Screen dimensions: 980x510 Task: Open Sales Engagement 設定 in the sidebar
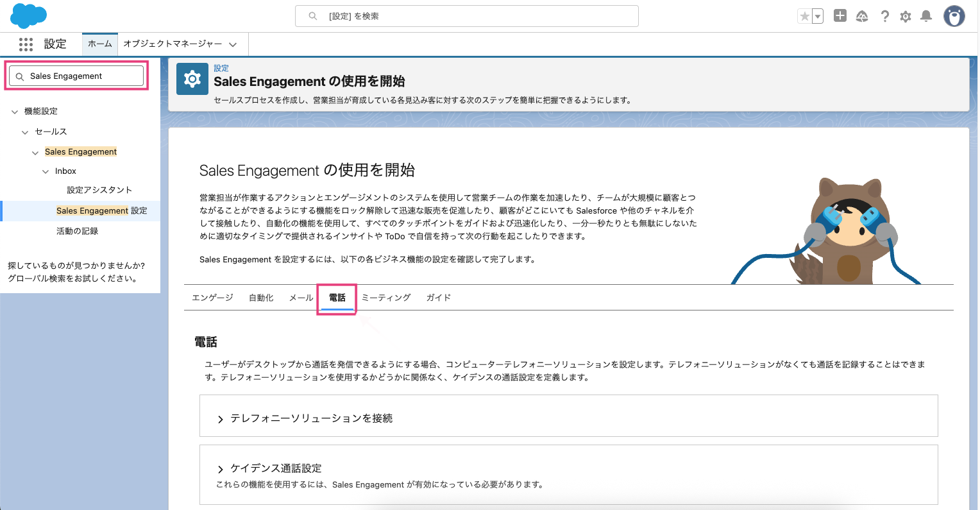coord(101,210)
